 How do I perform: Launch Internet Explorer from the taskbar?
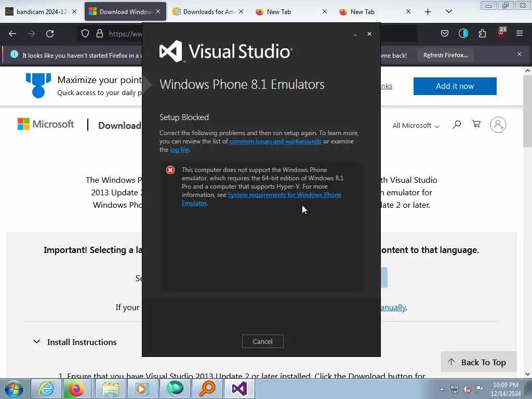pos(46,389)
